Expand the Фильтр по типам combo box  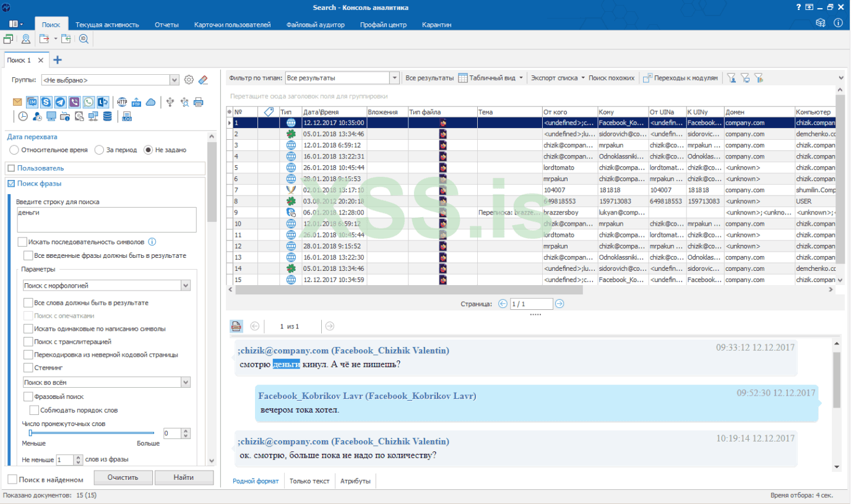tap(394, 78)
